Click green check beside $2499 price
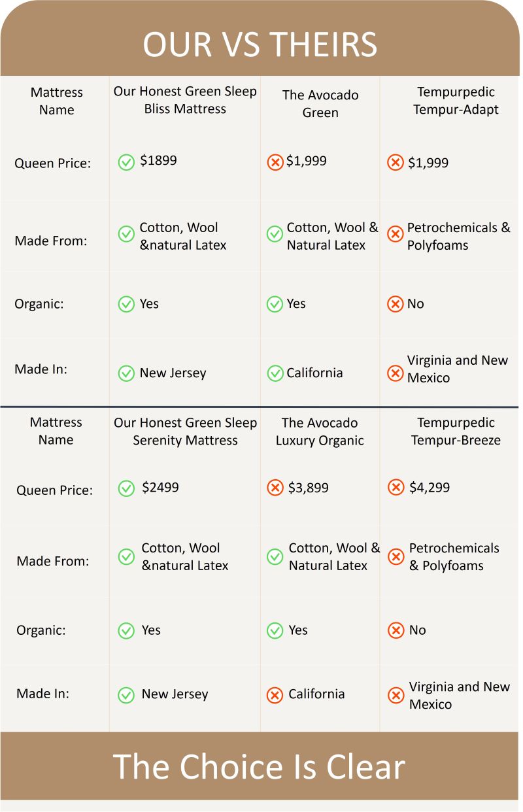 click(x=126, y=488)
